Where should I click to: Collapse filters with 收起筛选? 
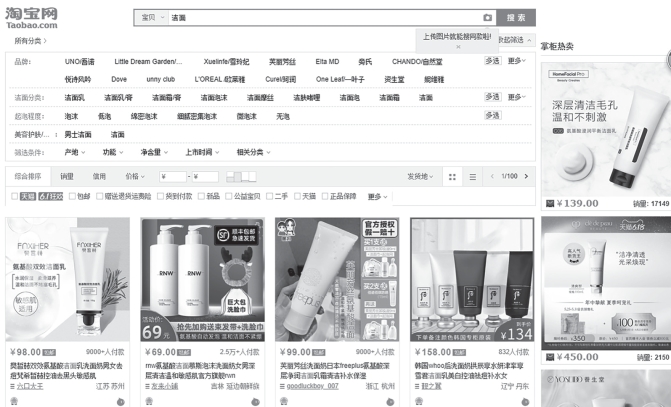[x=515, y=40]
